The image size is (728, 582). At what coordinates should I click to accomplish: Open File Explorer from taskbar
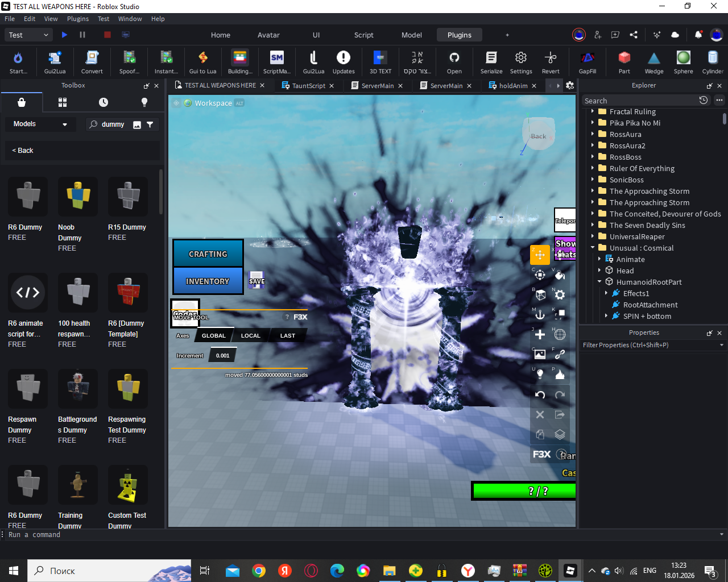389,571
